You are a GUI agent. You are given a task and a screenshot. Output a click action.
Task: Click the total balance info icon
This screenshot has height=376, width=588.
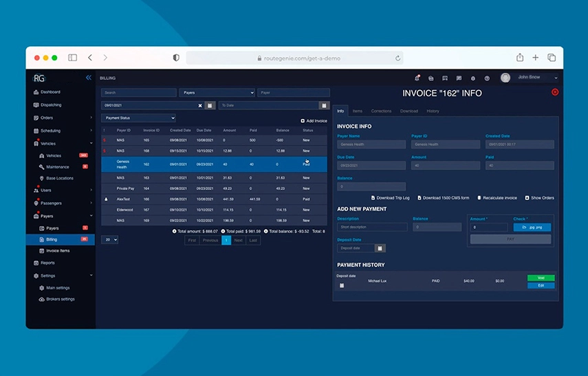266,231
